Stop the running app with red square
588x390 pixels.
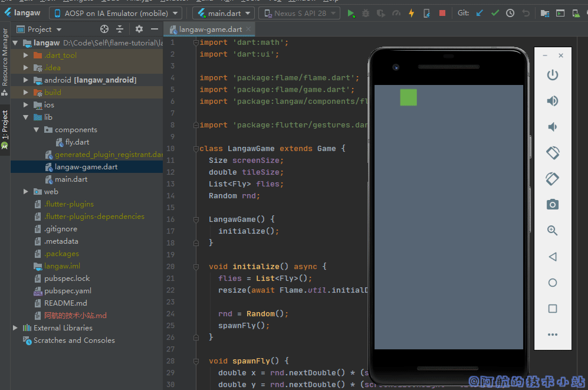[x=442, y=13]
